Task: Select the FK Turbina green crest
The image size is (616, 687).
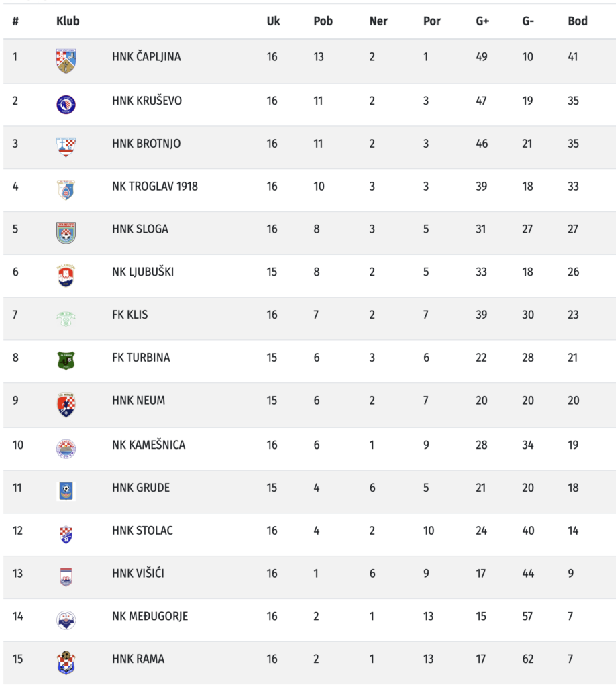Action: pos(66,361)
